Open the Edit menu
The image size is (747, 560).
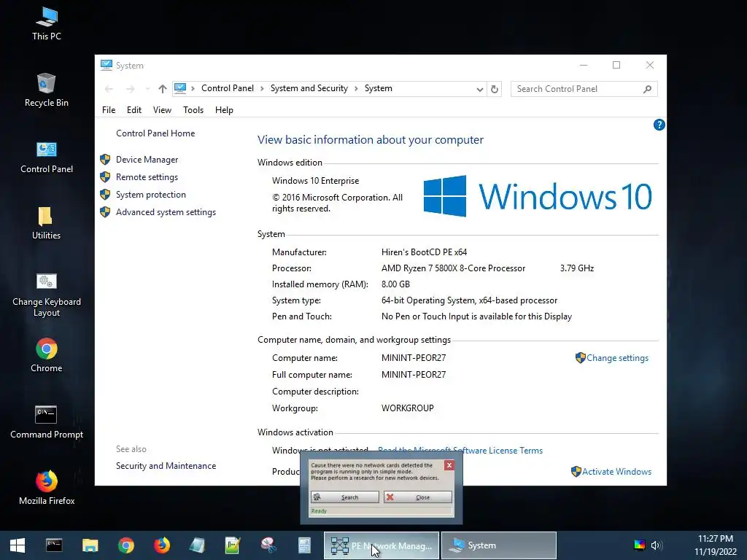pos(134,110)
